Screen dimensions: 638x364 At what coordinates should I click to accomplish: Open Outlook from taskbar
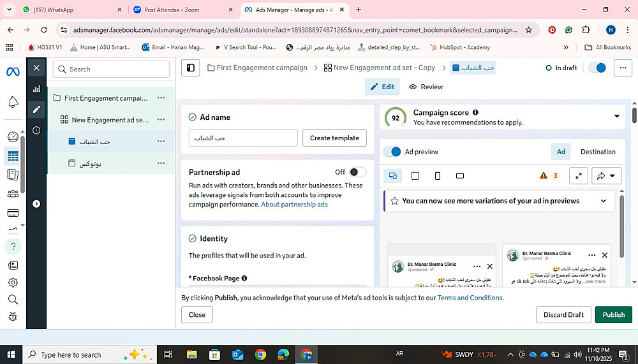coord(237,354)
